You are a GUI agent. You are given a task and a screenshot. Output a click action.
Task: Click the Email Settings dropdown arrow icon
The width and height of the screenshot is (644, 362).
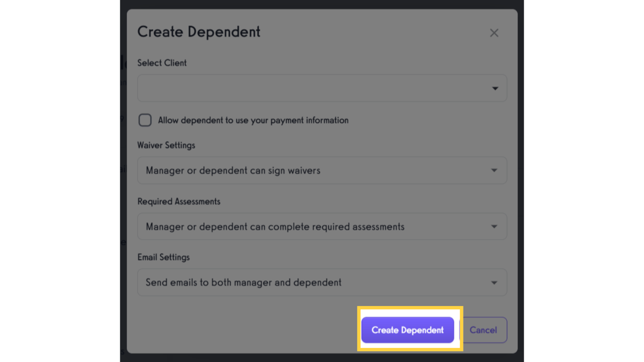(x=495, y=282)
